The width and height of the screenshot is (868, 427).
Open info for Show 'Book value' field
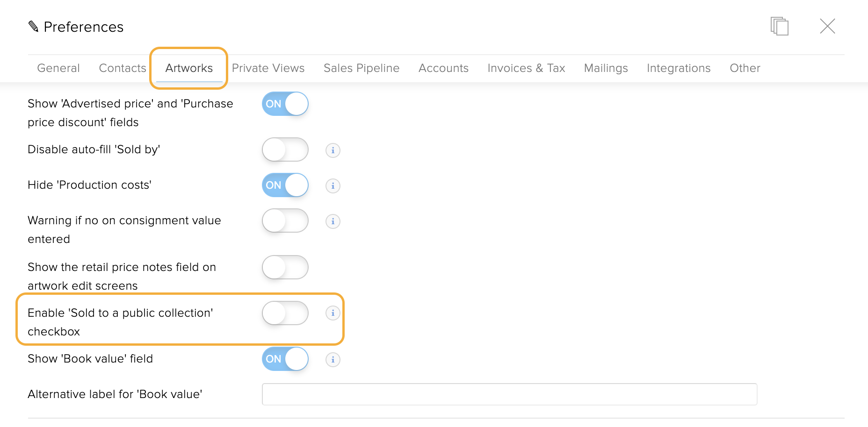point(333,360)
